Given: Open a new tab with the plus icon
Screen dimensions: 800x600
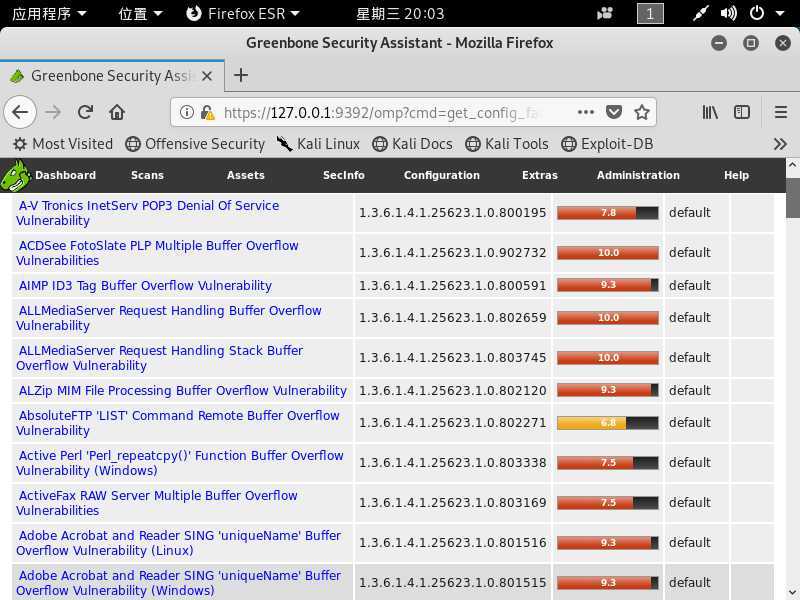Looking at the screenshot, I should pyautogui.click(x=241, y=76).
